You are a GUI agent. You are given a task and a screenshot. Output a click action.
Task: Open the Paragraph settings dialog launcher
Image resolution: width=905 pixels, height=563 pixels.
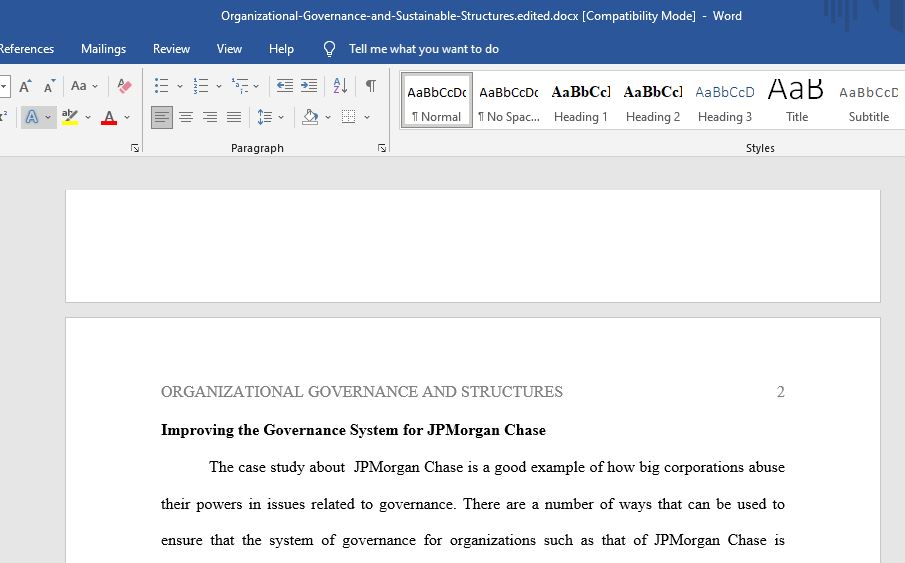point(382,148)
